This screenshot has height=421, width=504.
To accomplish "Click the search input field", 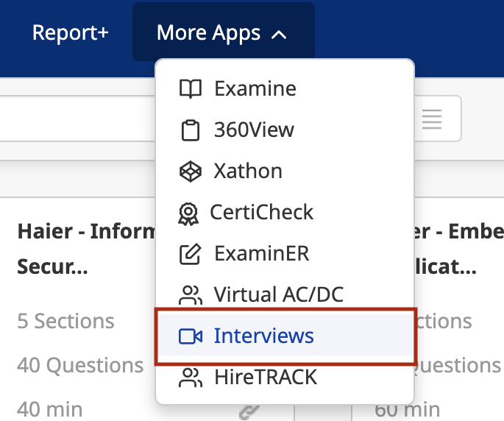I will 77,118.
